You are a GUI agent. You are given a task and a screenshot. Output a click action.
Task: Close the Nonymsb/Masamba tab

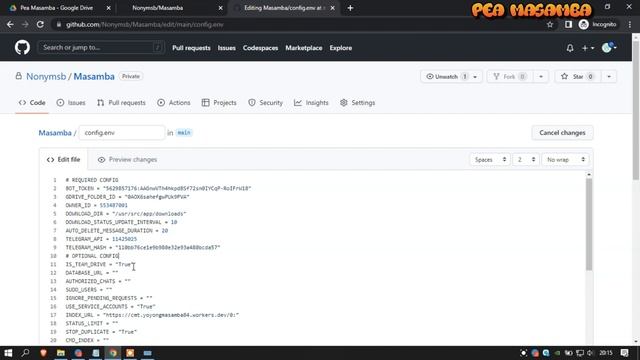tap(220, 8)
